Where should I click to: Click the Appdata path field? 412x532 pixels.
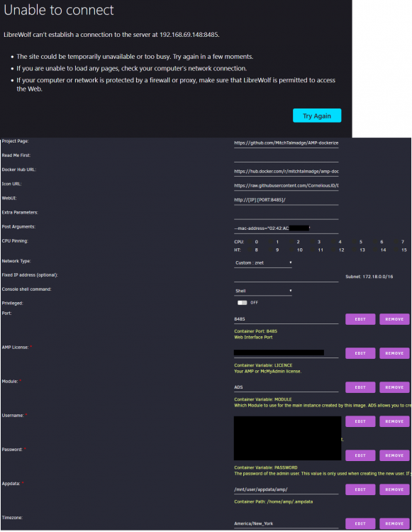286,489
